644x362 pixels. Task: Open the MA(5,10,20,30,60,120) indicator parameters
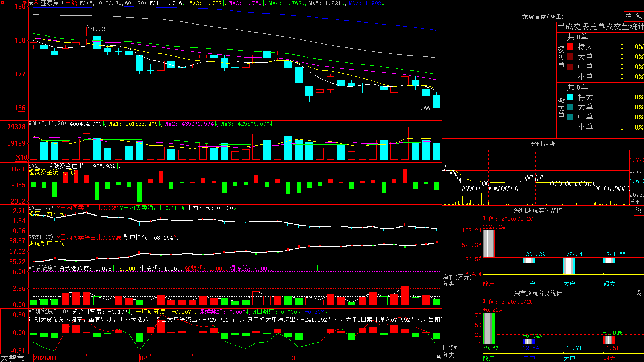pyautogui.click(x=113, y=3)
